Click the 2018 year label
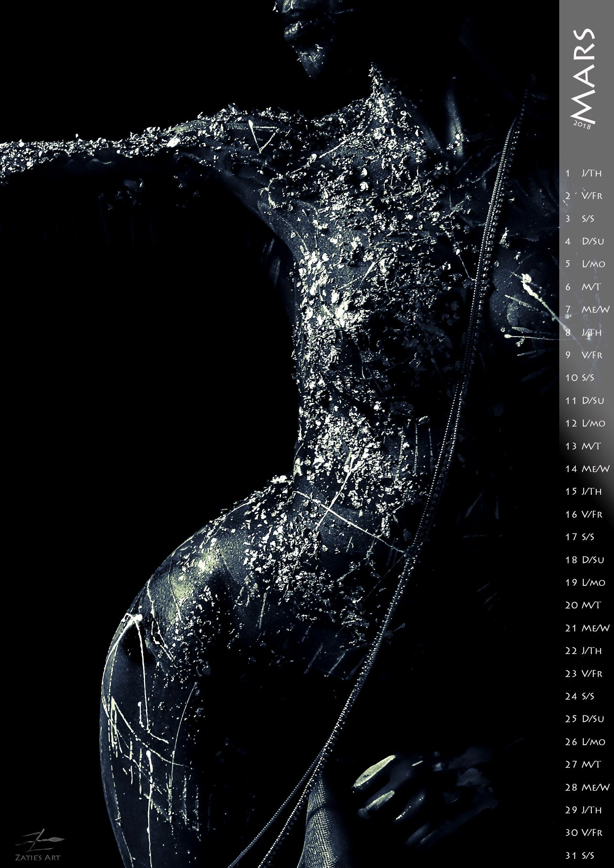Image resolution: width=614 pixels, height=868 pixels. pyautogui.click(x=582, y=124)
